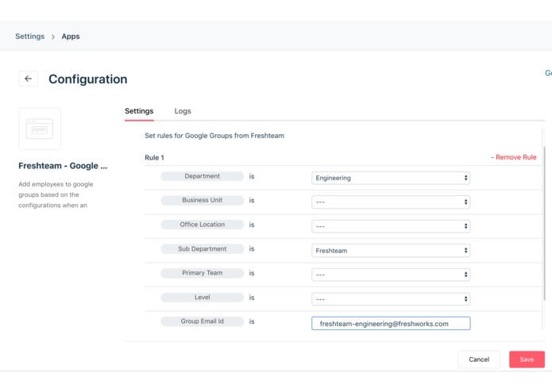Click the Sub Department field label
The height and width of the screenshot is (392, 552).
tap(202, 248)
